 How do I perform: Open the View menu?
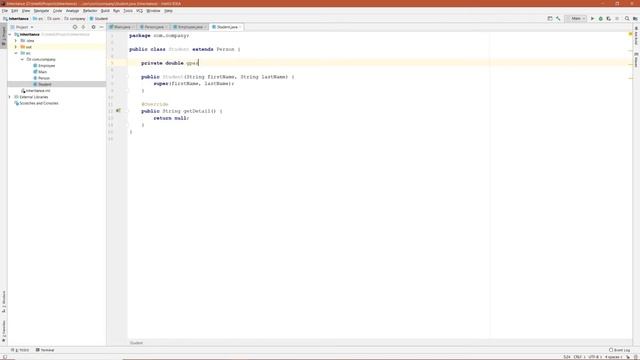pyautogui.click(x=26, y=11)
